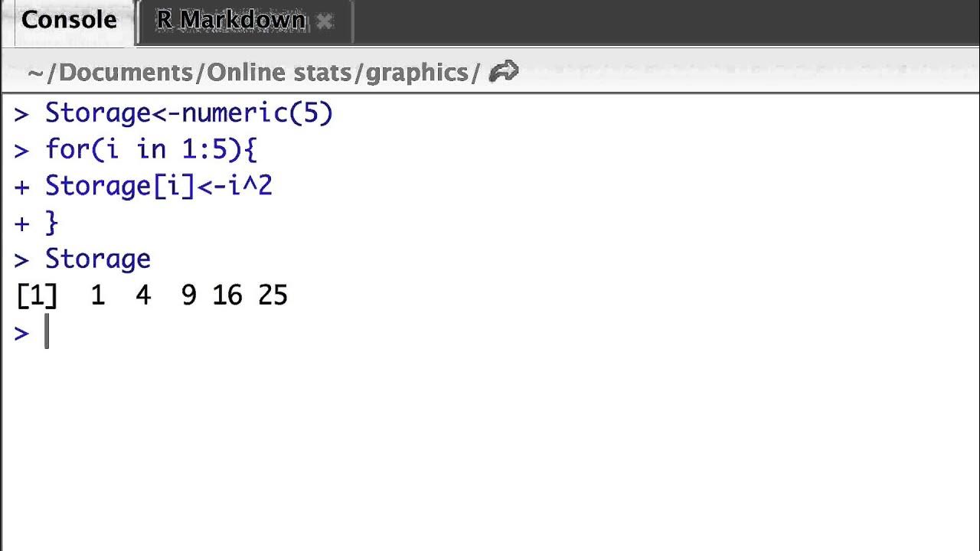Image resolution: width=980 pixels, height=551 pixels.
Task: Click the Storage[i]<-i^2 line
Action: tap(158, 186)
